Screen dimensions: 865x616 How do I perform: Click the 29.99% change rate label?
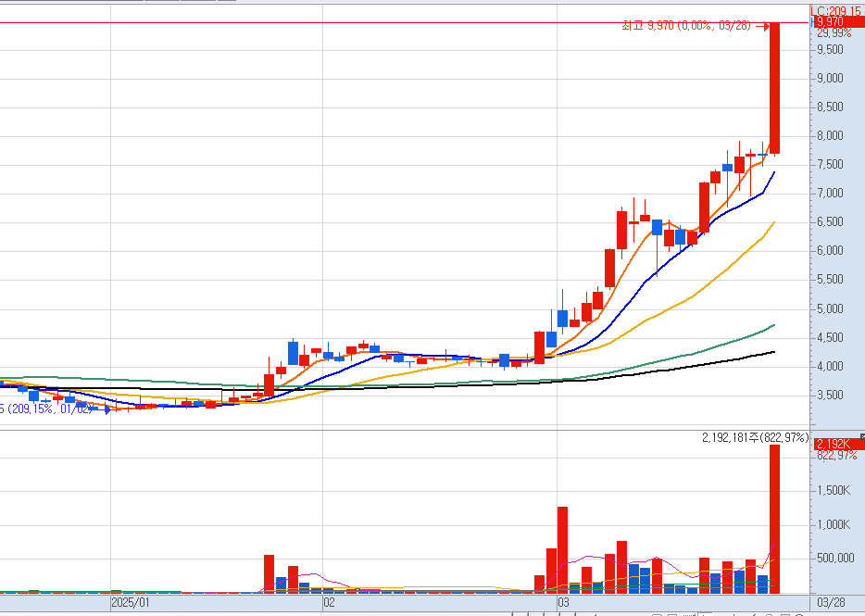(x=834, y=33)
